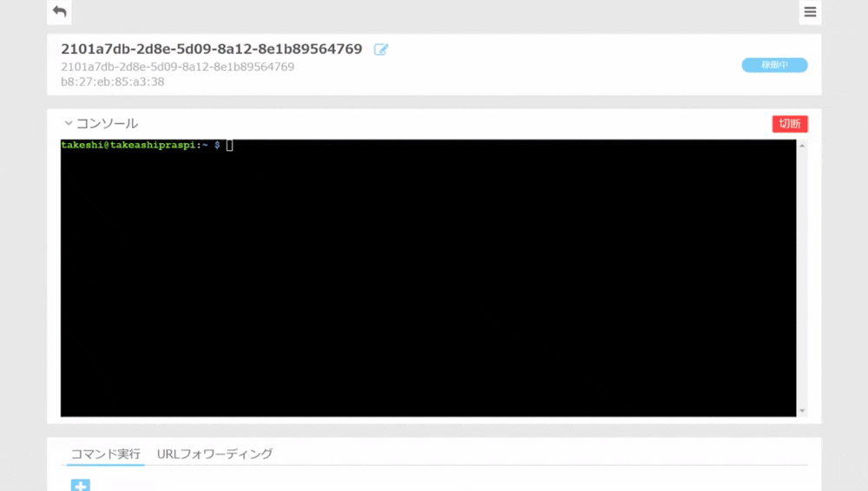The width and height of the screenshot is (868, 491).
Task: Switch to the コマンド実行 tab
Action: (x=105, y=454)
